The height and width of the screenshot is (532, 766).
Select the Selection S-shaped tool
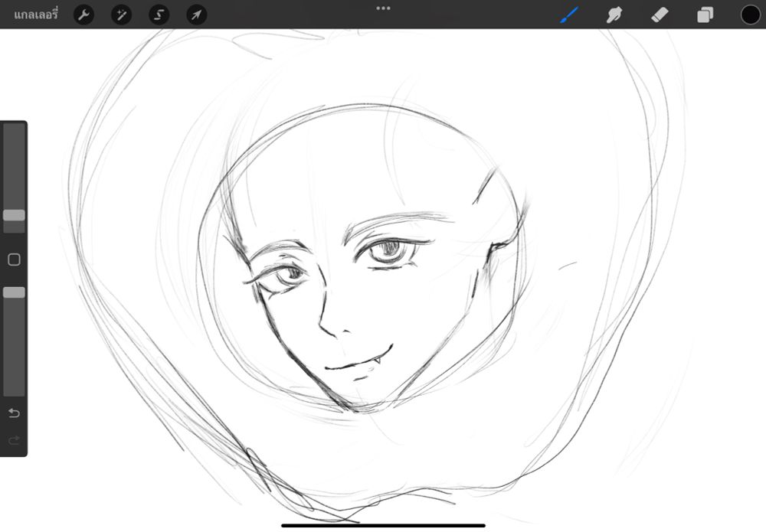coord(159,15)
